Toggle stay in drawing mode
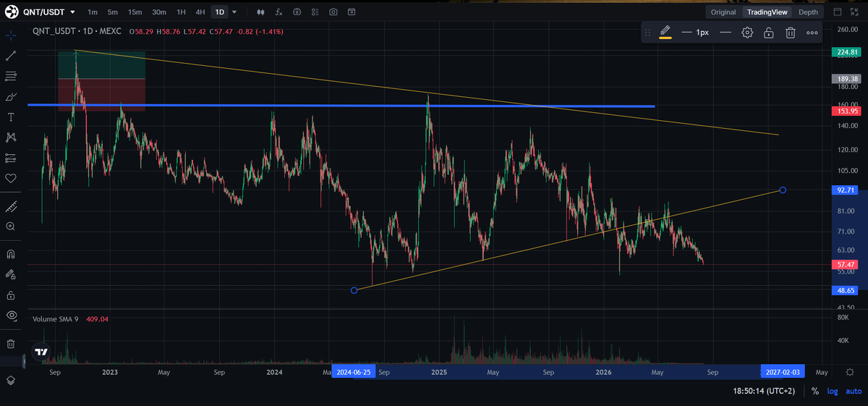Image resolution: width=868 pixels, height=406 pixels. pos(11,275)
